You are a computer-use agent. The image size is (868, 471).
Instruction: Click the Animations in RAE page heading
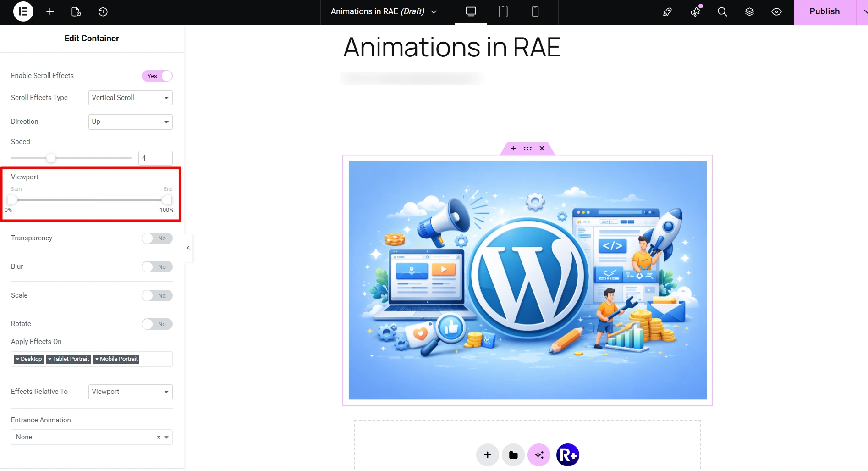(452, 47)
